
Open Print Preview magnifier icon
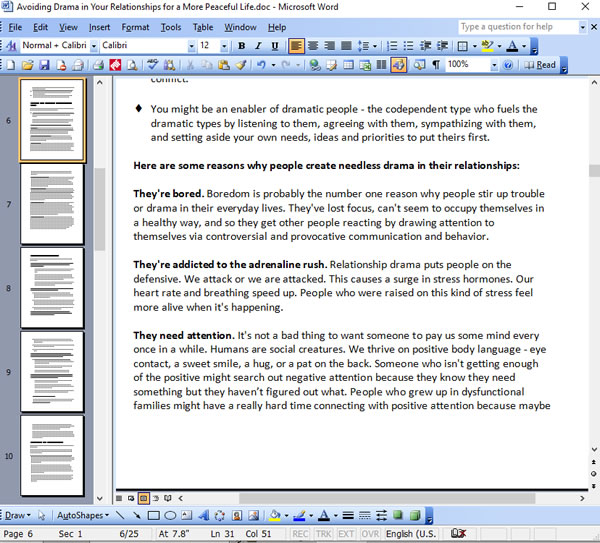click(x=132, y=65)
